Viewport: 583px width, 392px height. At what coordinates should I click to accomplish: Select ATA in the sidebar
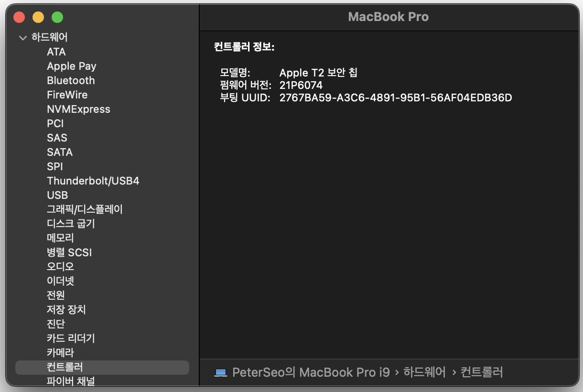point(56,52)
